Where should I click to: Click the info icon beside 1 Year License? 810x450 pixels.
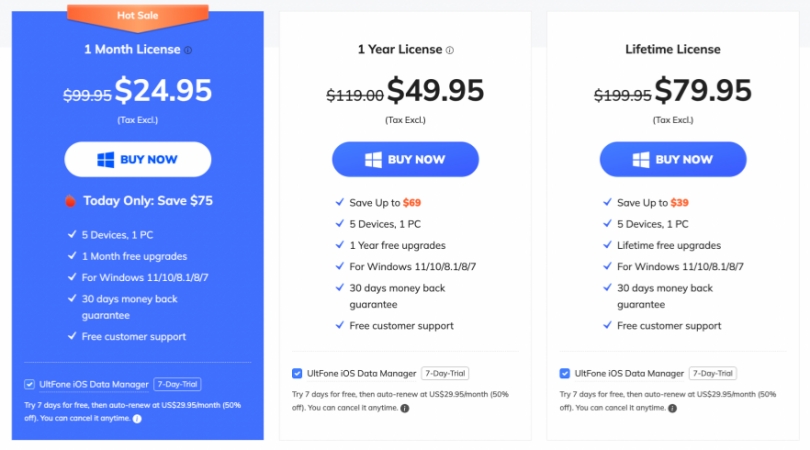click(x=450, y=50)
